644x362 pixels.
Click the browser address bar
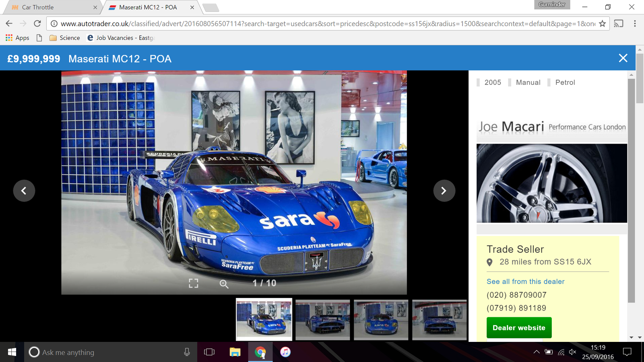point(322,24)
